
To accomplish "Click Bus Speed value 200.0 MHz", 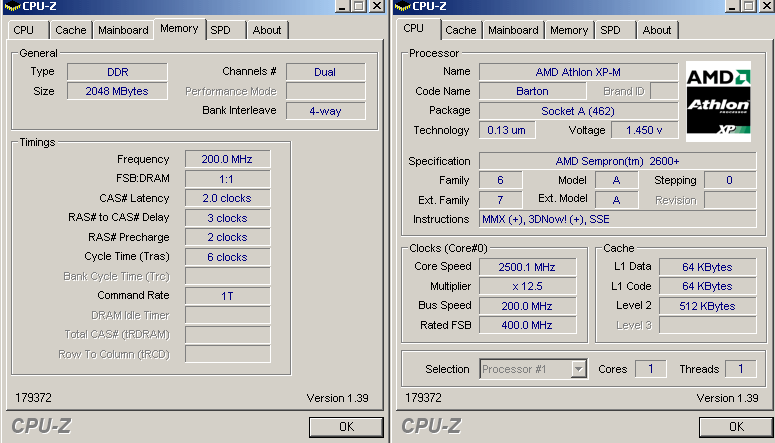I will click(x=527, y=306).
